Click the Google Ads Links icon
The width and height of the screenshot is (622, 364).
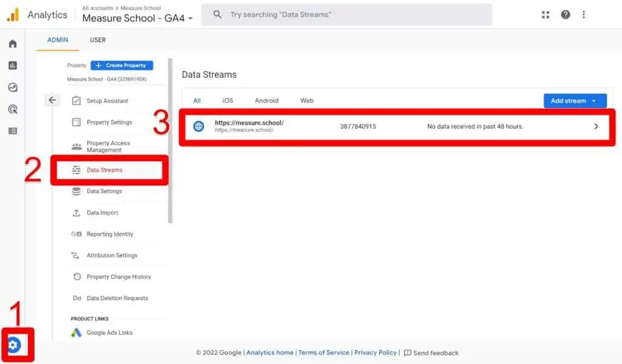(76, 332)
